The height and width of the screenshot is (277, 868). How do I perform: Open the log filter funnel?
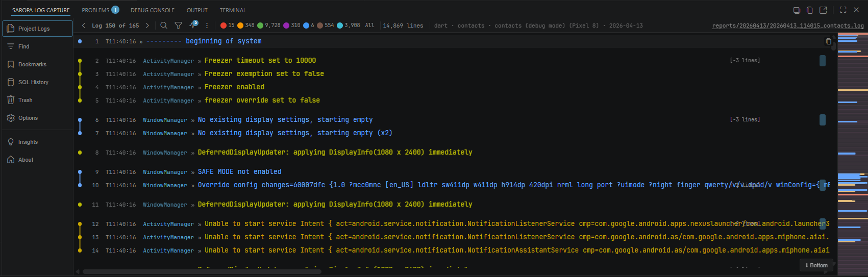point(179,26)
